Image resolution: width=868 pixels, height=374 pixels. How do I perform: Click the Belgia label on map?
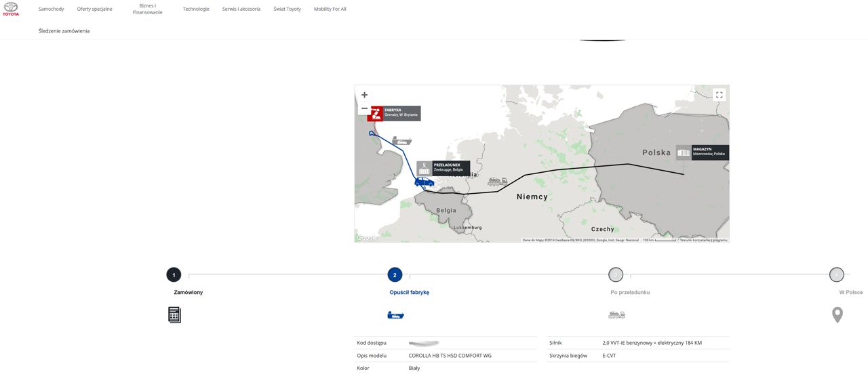(x=446, y=211)
